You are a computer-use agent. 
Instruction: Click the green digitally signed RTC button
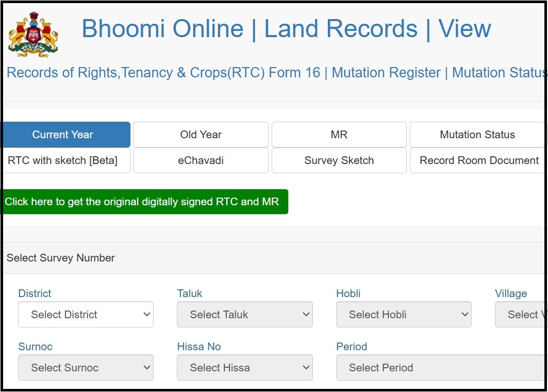(x=143, y=202)
